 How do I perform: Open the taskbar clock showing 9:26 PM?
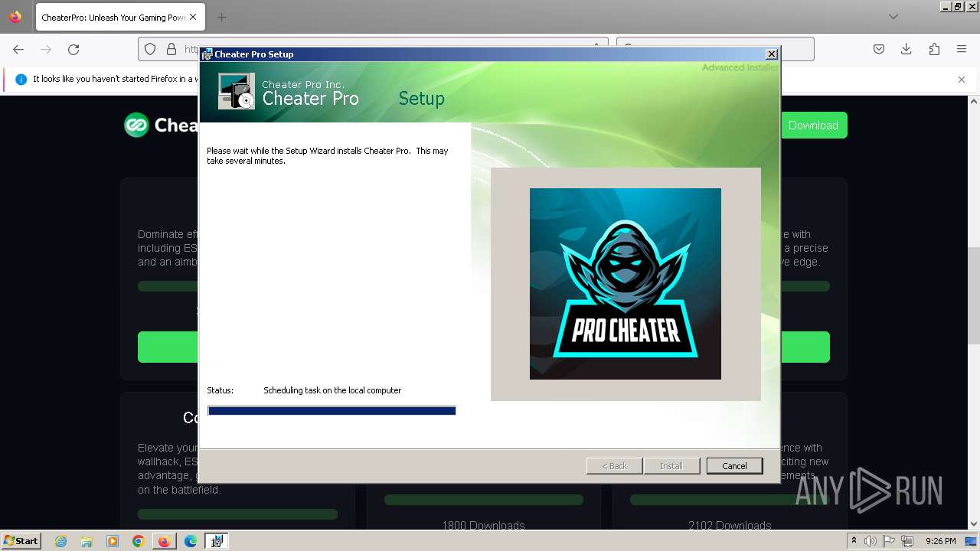941,541
